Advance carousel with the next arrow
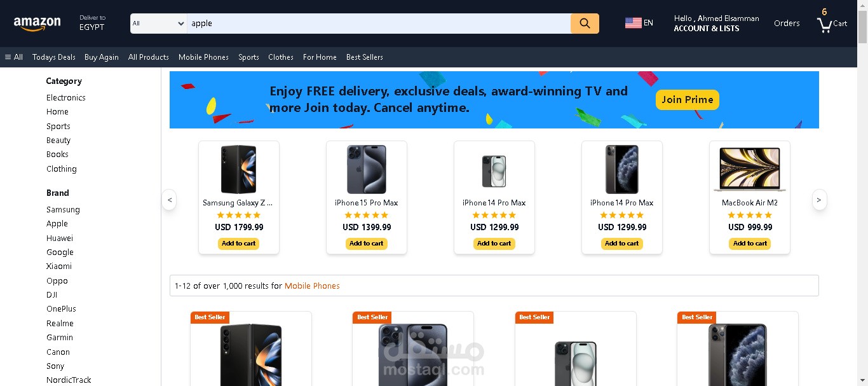 pos(819,200)
